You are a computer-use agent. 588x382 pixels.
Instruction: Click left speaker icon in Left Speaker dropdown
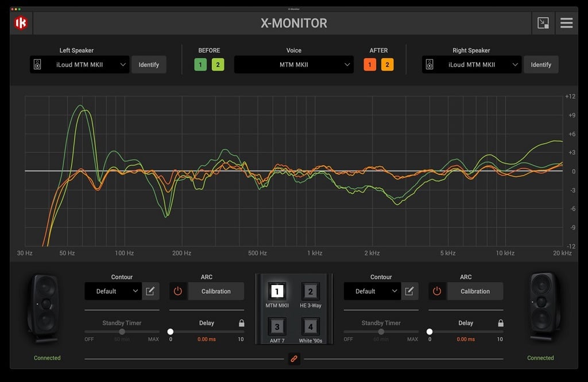pyautogui.click(x=37, y=64)
